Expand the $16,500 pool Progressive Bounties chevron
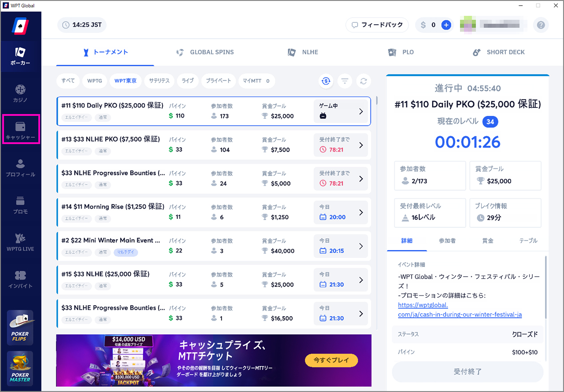Viewport: 564px width, 392px height. [361, 314]
